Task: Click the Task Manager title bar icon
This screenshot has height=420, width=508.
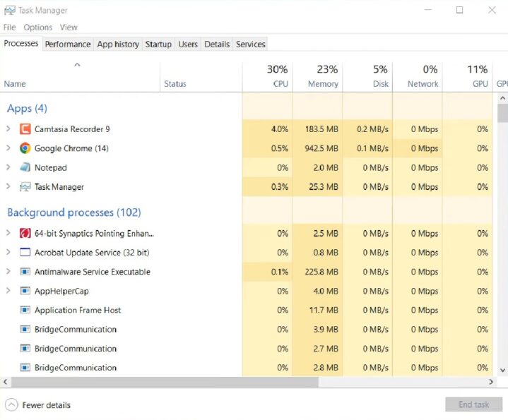Action: [x=9, y=11]
